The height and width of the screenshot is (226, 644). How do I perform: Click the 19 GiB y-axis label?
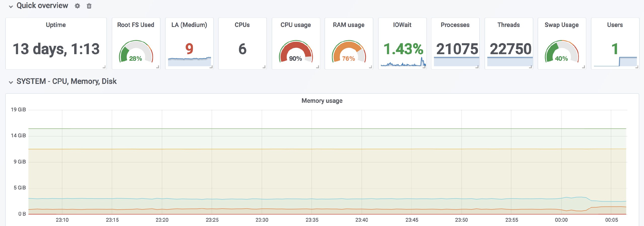(18, 110)
